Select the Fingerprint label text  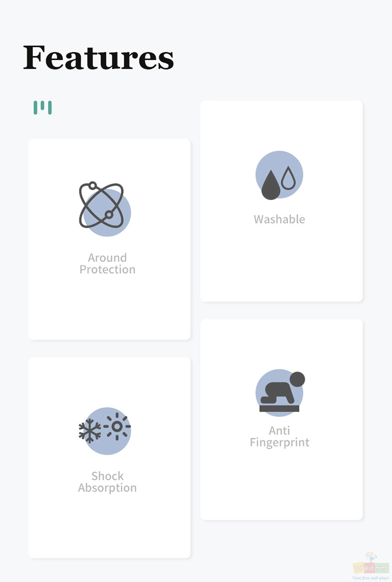click(x=280, y=443)
